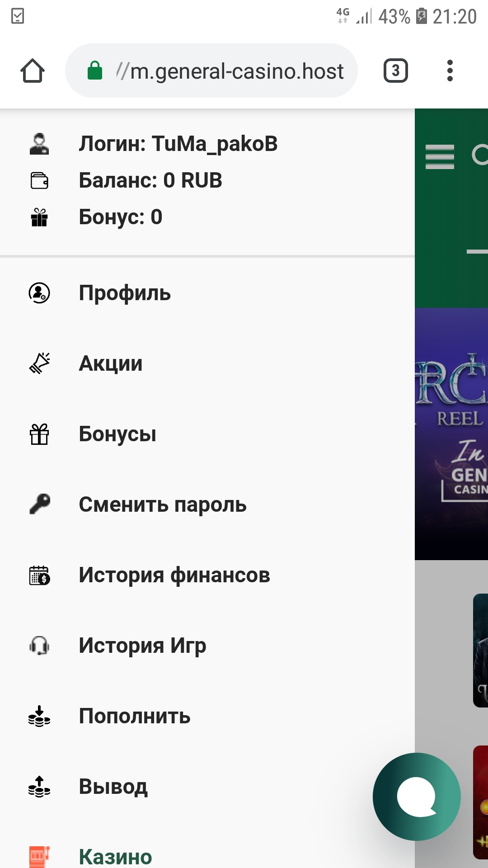488x868 pixels.
Task: Tap the browser home icon
Action: click(x=33, y=71)
